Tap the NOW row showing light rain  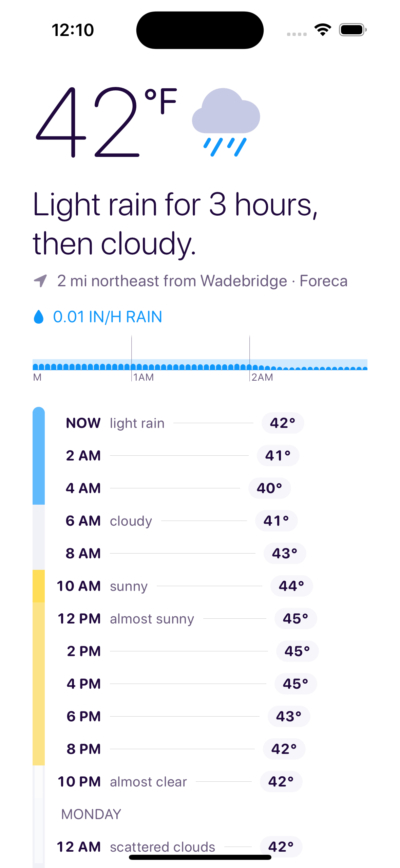click(x=170, y=423)
